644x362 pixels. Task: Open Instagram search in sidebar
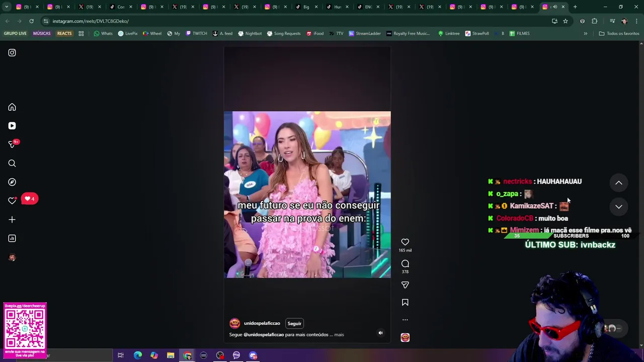tap(12, 163)
